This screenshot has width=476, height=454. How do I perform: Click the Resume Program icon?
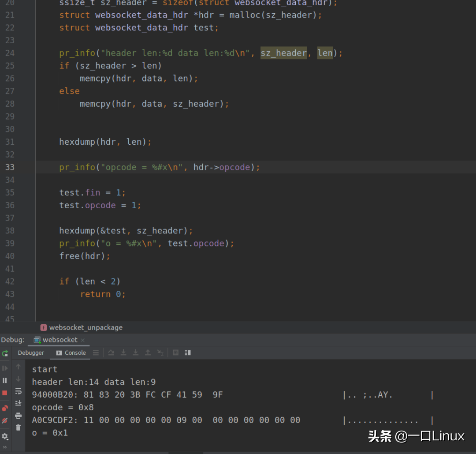click(x=5, y=368)
